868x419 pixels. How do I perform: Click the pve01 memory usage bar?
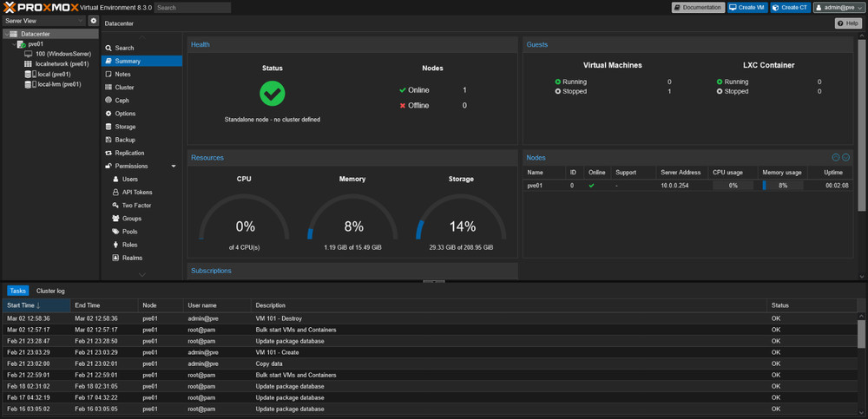pos(782,186)
